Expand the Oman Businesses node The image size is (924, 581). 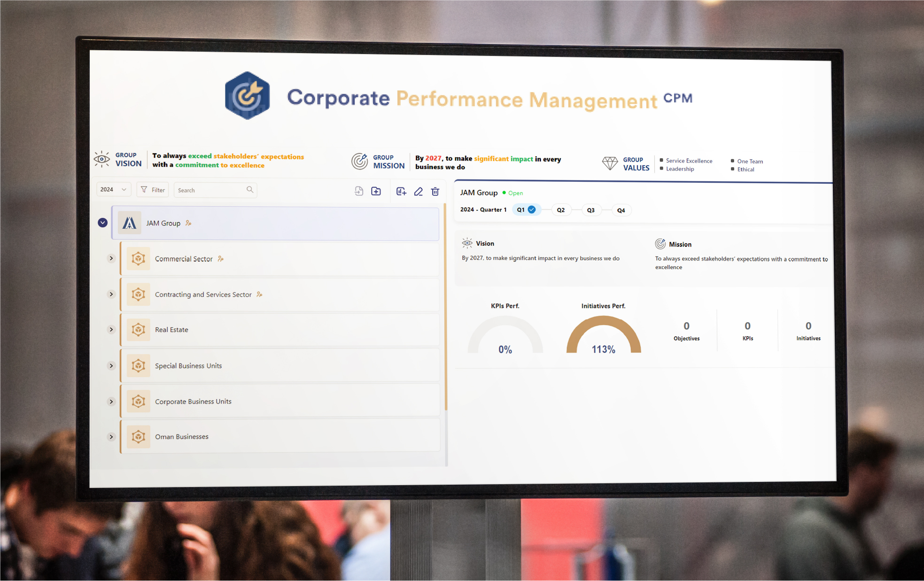tap(111, 436)
